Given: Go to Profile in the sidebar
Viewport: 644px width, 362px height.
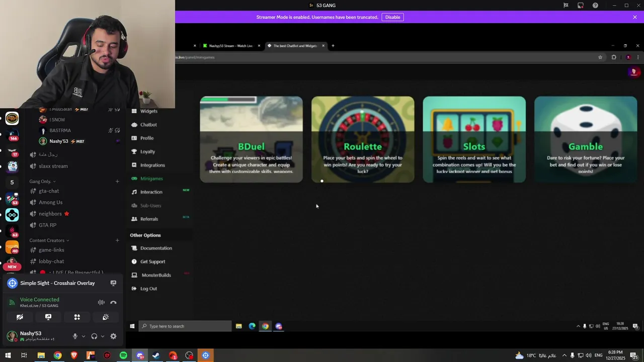Looking at the screenshot, I should [x=147, y=138].
